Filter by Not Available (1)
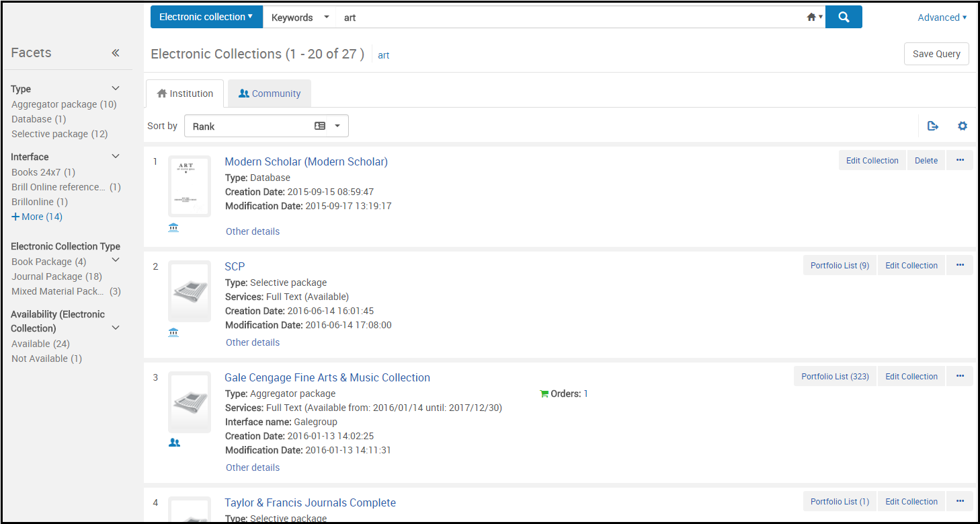This screenshot has width=980, height=524. click(46, 359)
